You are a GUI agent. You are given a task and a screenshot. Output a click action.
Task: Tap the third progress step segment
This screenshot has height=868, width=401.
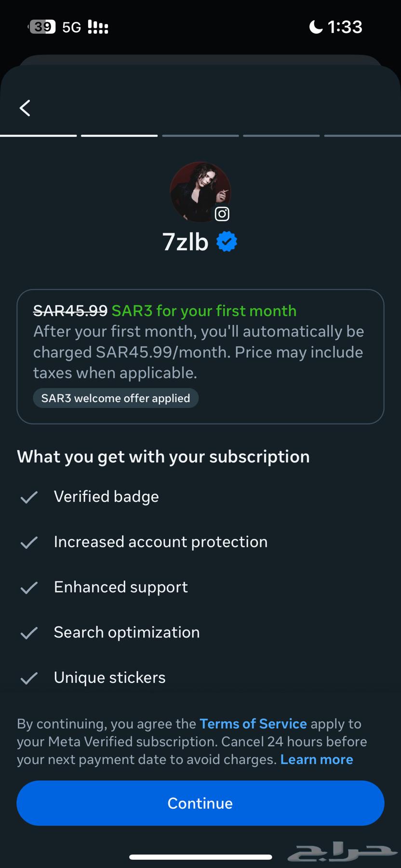200,136
